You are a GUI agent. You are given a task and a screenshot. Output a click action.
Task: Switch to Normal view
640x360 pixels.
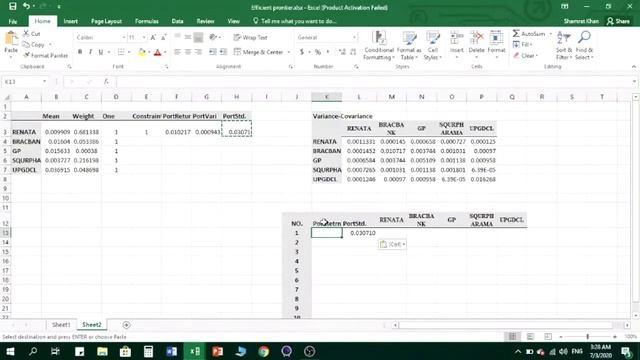click(x=512, y=336)
